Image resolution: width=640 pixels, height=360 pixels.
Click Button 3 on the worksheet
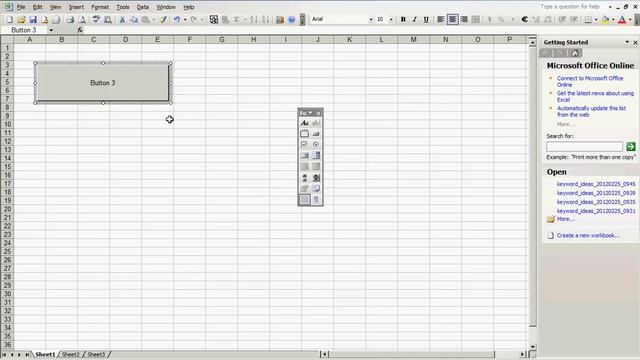102,83
